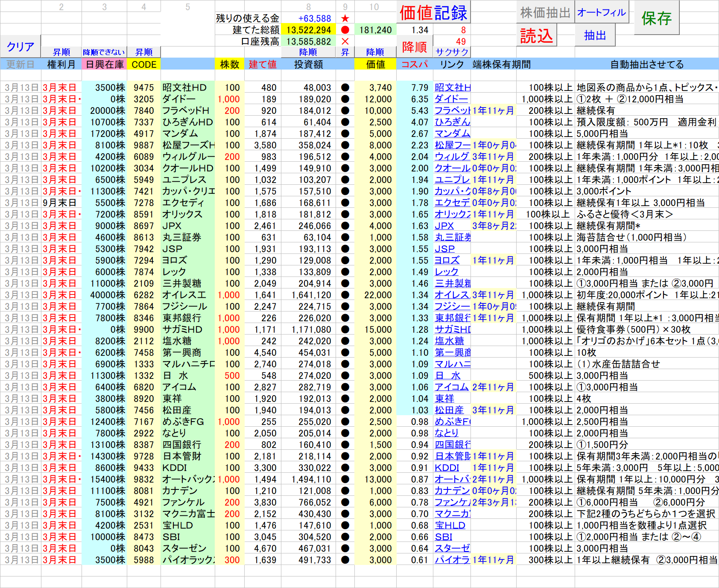
Task: Select code cell 9475
Action: pos(144,87)
